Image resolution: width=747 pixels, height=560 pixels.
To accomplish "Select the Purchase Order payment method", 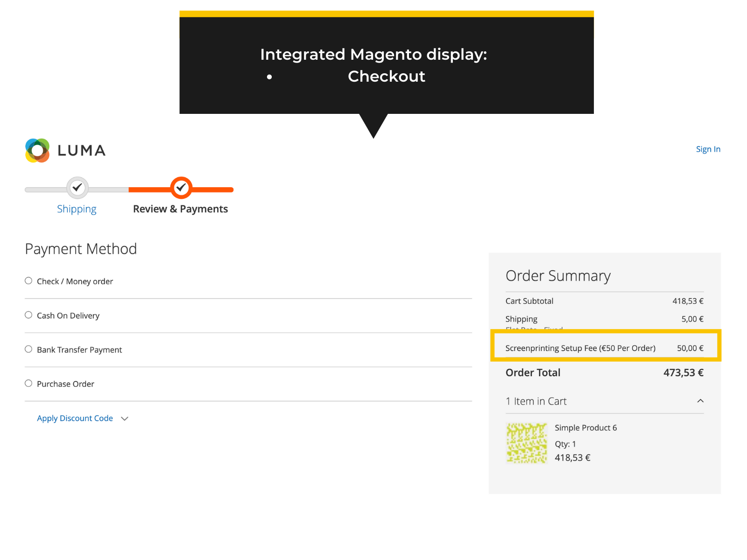I will point(28,383).
